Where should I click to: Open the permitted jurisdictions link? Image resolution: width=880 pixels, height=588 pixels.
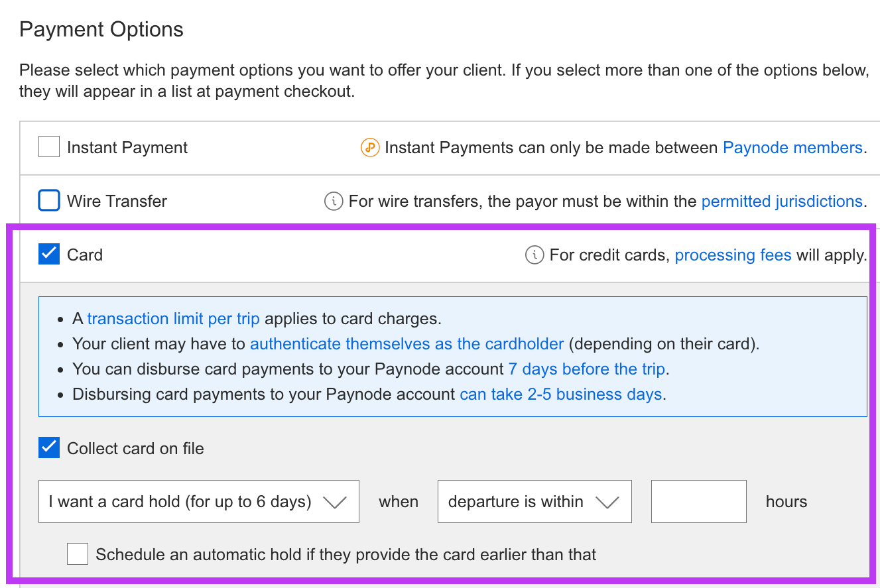click(782, 202)
